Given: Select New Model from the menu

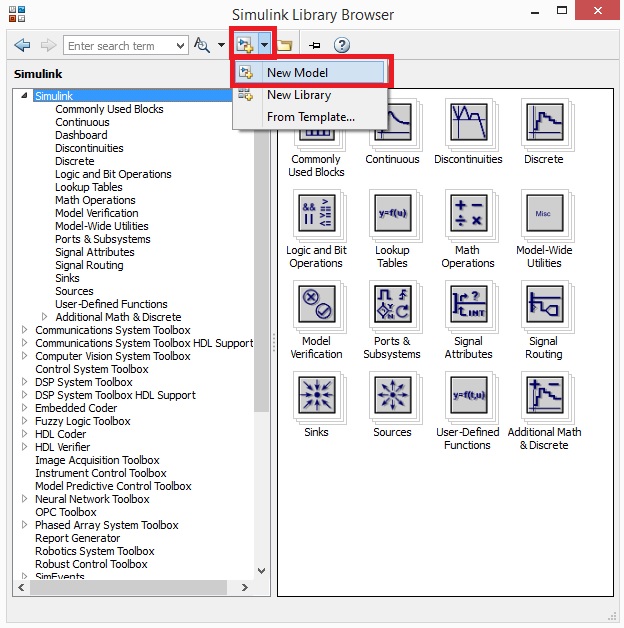Looking at the screenshot, I should (x=310, y=72).
